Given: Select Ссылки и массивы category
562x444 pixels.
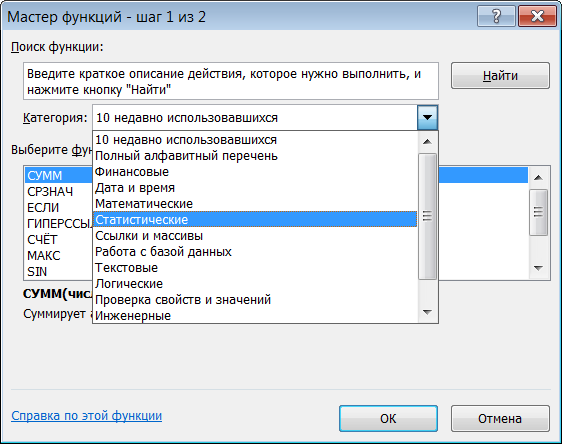Looking at the screenshot, I should pos(255,235).
